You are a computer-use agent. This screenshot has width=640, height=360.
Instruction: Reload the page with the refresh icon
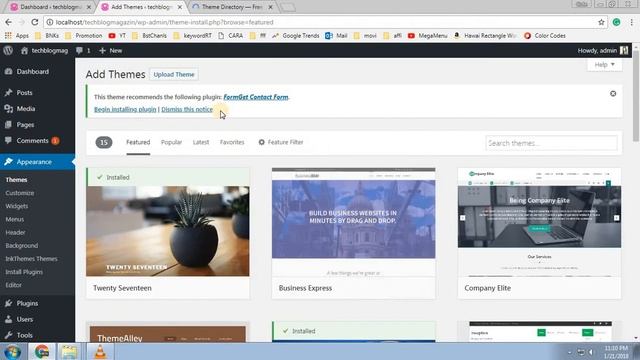tap(35, 22)
